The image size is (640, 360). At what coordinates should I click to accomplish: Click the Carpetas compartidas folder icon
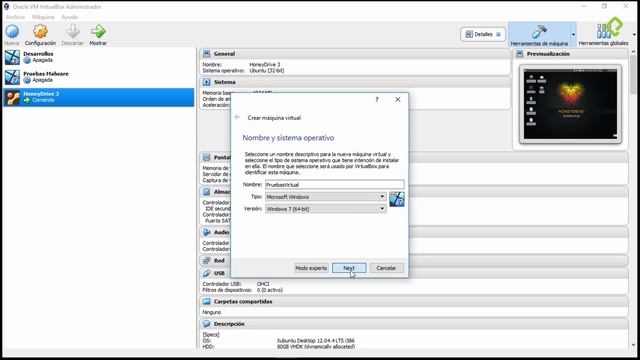pyautogui.click(x=207, y=302)
